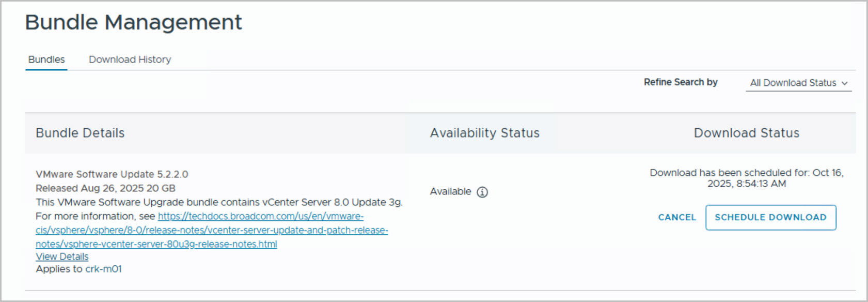
Task: Click the Released Aug 26, 2025 20 GB text
Action: (x=105, y=188)
